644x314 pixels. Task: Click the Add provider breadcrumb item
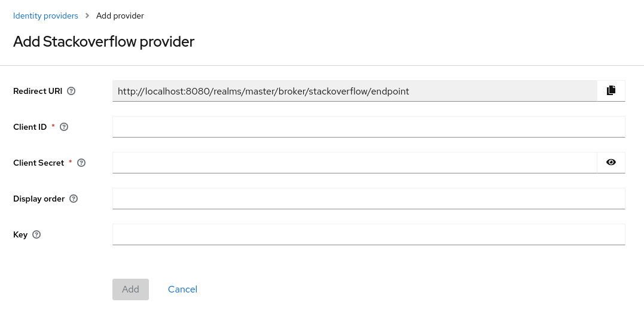click(x=120, y=16)
